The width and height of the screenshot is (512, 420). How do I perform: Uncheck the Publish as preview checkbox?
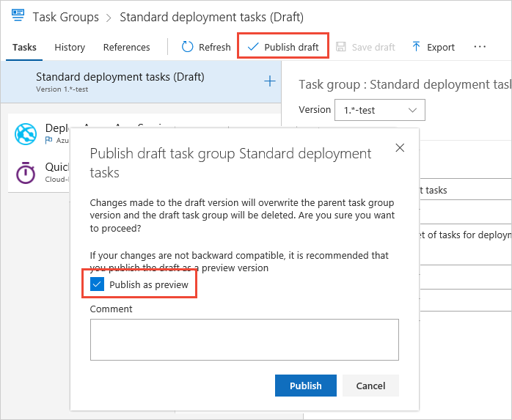click(96, 284)
